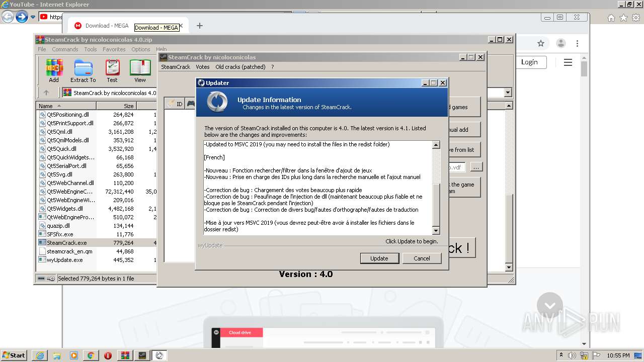This screenshot has width=644, height=362.
Task: Open Windows Explorer folder taskbar icon
Action: coord(57,355)
